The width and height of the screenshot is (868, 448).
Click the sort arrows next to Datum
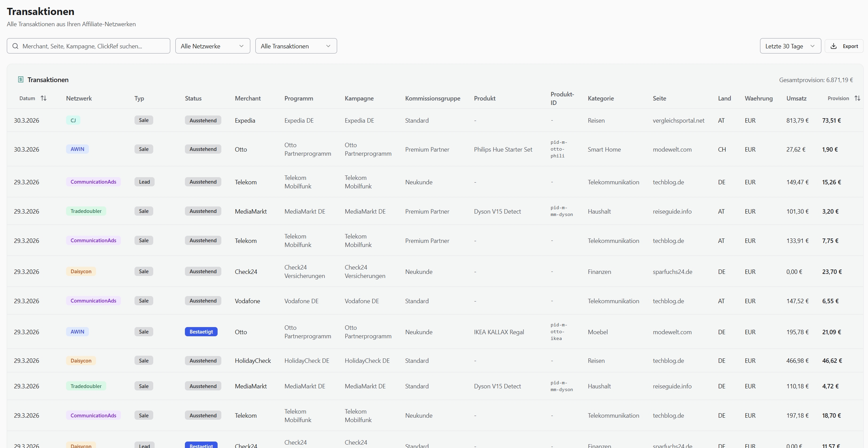click(44, 98)
